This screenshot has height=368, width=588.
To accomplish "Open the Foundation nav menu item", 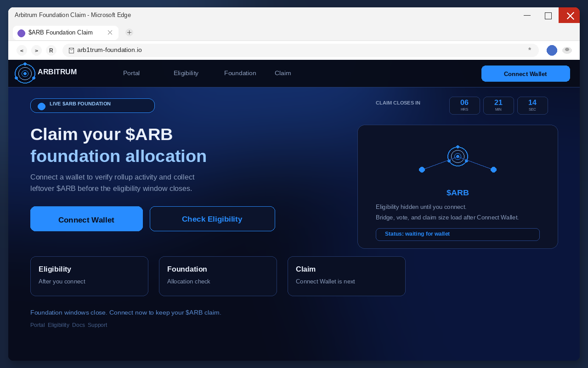I will tap(240, 73).
